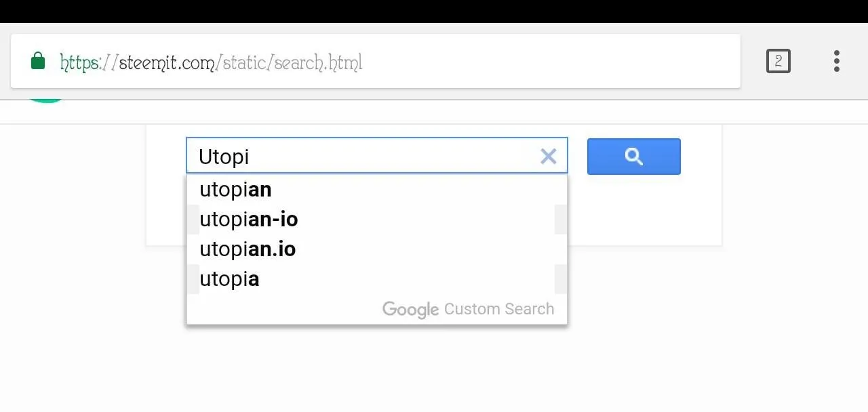This screenshot has width=868, height=412.
Task: Select the "utopian" suggestion
Action: [x=376, y=190]
